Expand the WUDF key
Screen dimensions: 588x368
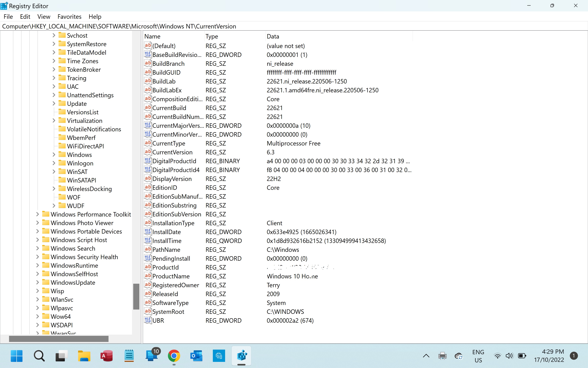tap(54, 206)
